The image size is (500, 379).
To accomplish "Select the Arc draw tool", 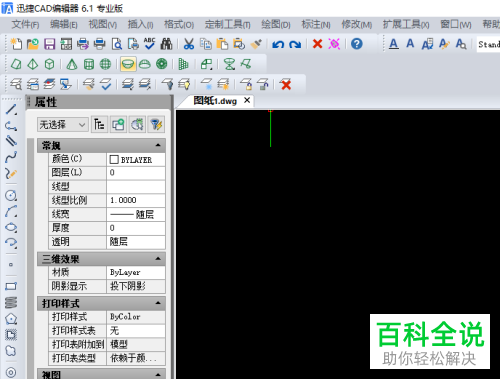I will click(x=11, y=211).
